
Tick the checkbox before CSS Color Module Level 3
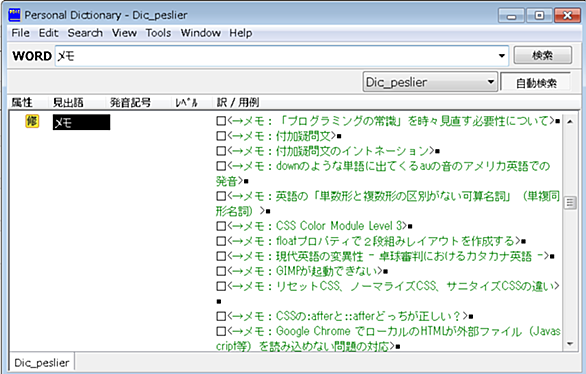point(221,226)
